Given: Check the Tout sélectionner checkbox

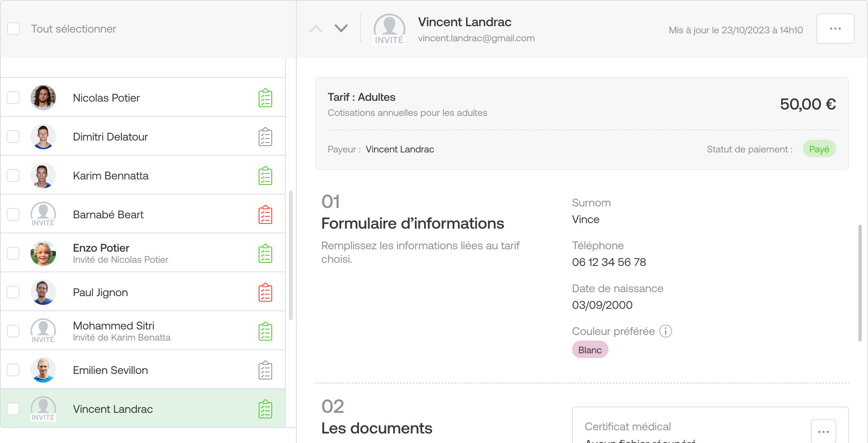Looking at the screenshot, I should [x=13, y=29].
